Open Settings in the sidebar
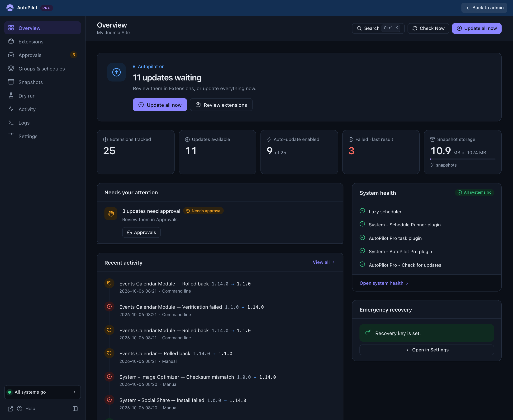 (43, 136)
